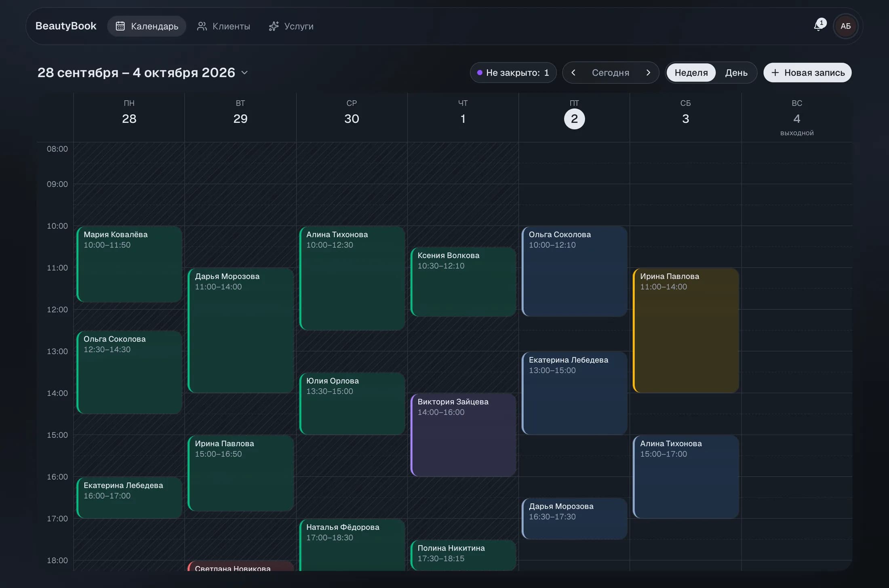Open the Услуги tab
Viewport: 889px width, 588px height.
(x=291, y=26)
